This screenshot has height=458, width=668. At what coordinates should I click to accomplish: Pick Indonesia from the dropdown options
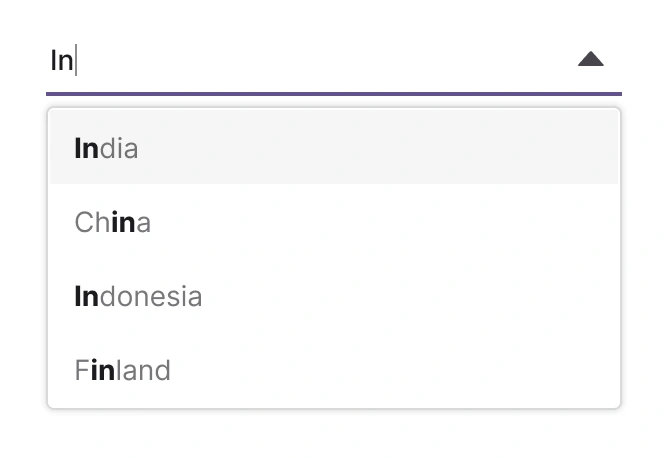pyautogui.click(x=139, y=297)
